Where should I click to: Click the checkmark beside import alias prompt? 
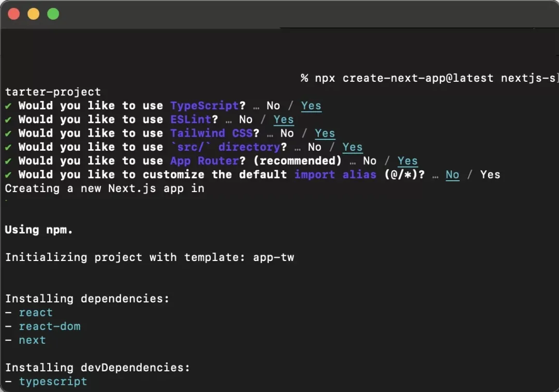(x=8, y=175)
